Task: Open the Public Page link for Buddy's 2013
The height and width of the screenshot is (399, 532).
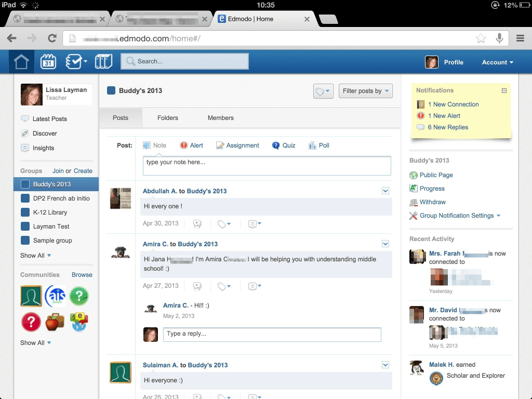Action: (x=436, y=175)
